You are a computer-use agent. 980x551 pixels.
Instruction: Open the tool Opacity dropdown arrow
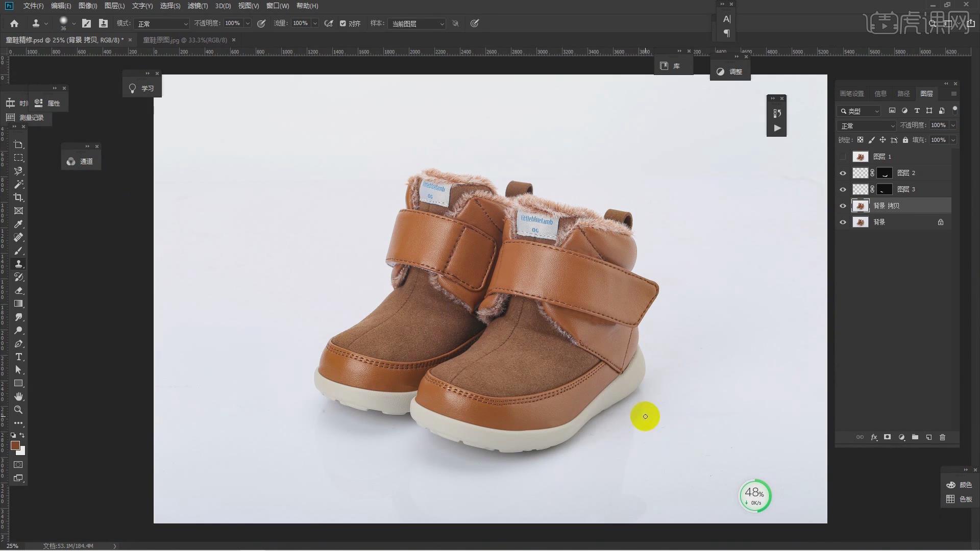click(x=248, y=23)
